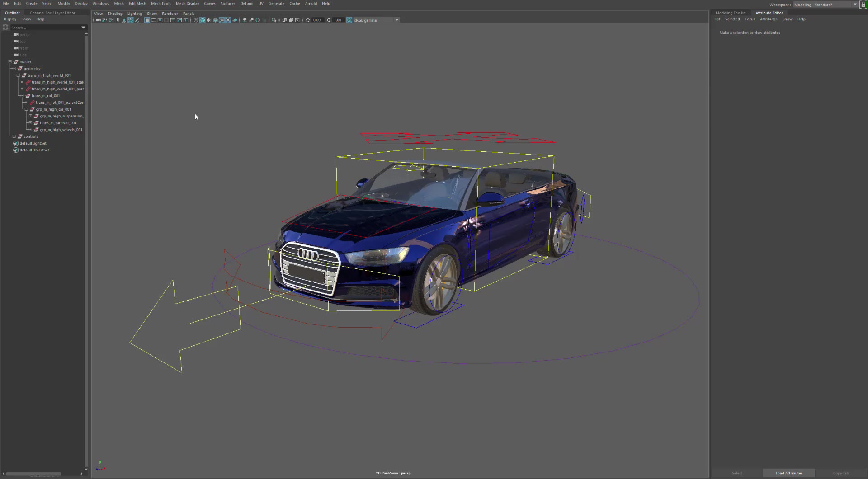Image resolution: width=868 pixels, height=479 pixels.
Task: Open the viewport Panels menu
Action: coord(189,14)
